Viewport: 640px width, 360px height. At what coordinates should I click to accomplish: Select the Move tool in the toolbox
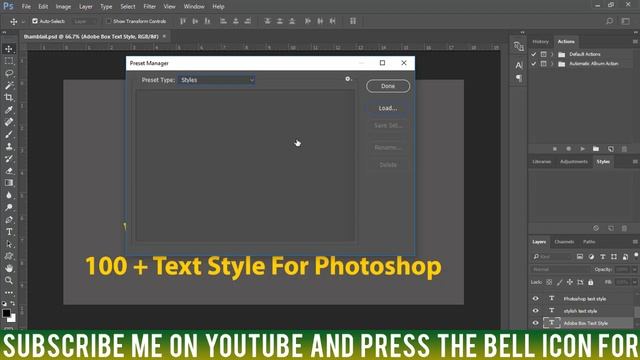pyautogui.click(x=9, y=49)
